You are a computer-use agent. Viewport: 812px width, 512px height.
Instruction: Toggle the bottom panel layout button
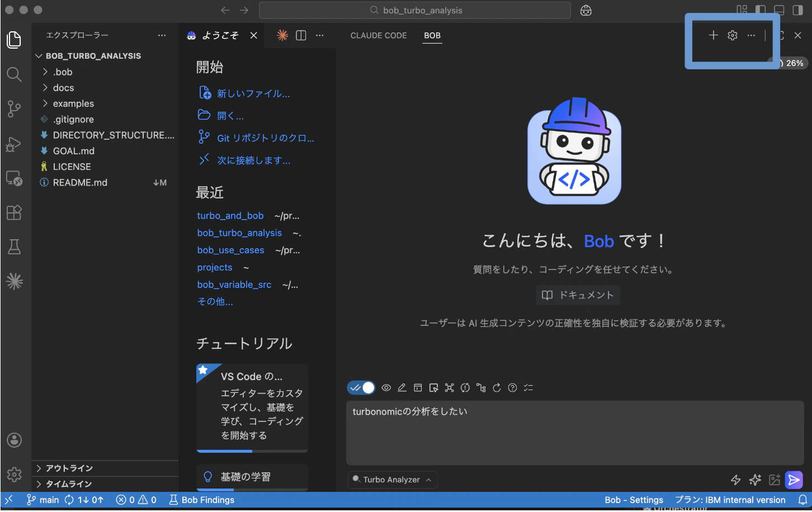click(x=779, y=10)
